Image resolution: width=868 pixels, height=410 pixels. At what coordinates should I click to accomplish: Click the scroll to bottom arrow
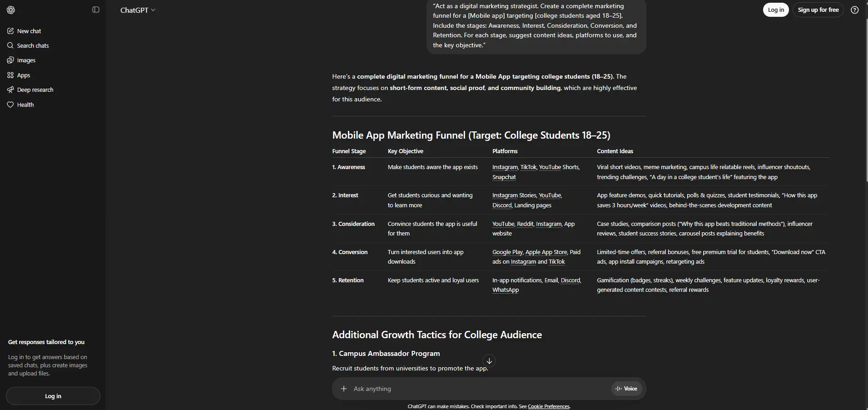coord(489,361)
